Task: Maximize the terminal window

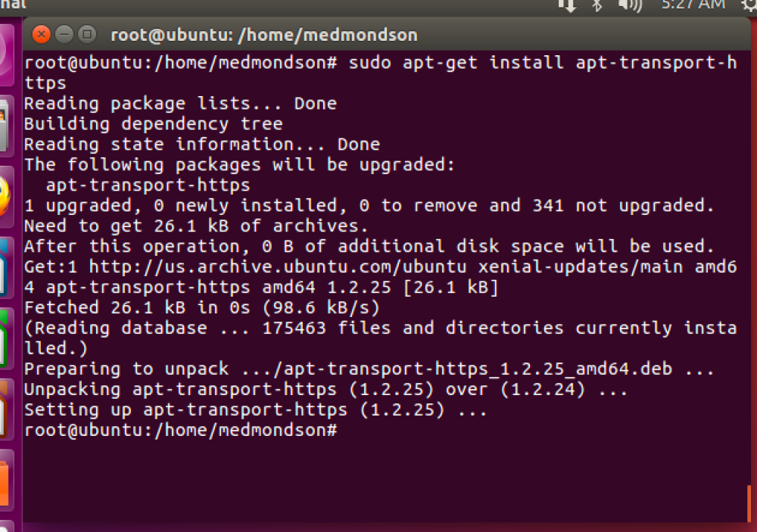Action: 87,34
